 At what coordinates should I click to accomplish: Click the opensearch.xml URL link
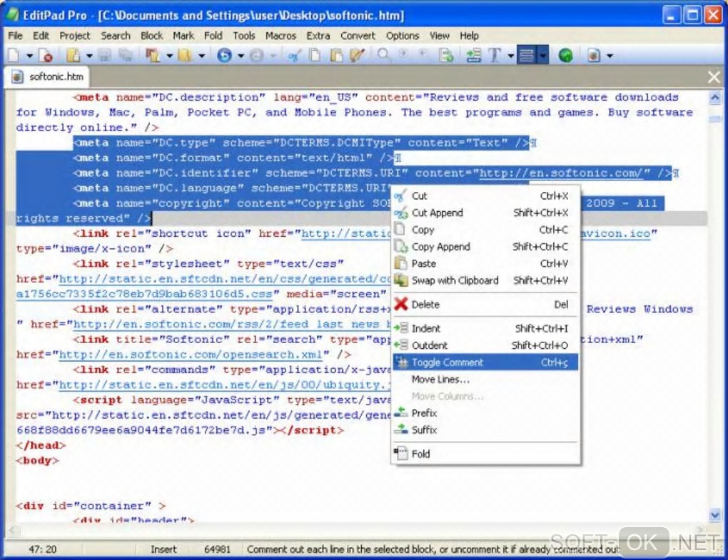pos(191,355)
